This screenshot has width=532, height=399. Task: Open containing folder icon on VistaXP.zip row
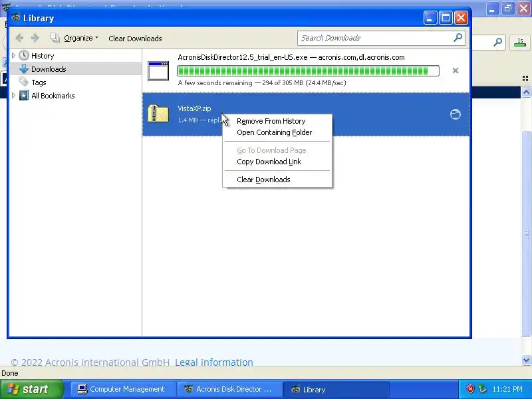click(456, 114)
